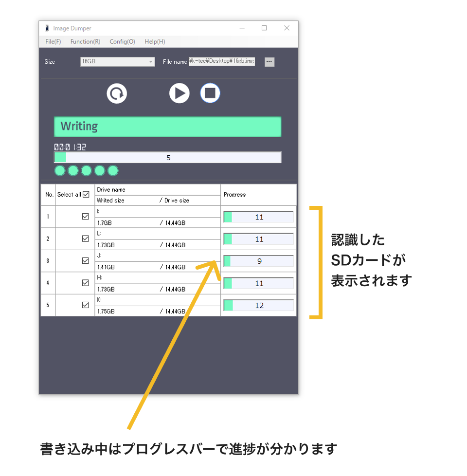Viewport: 467px width, 476px height.
Task: Click the green Writing status banner
Action: (167, 127)
